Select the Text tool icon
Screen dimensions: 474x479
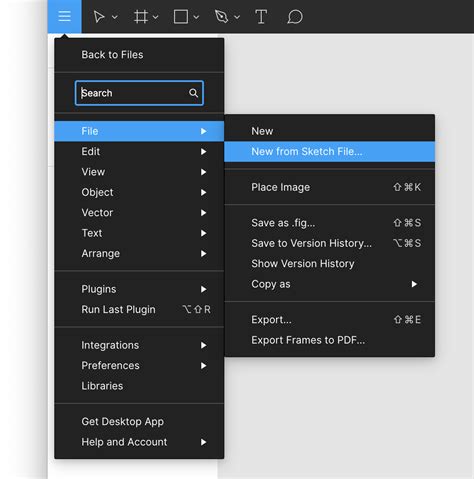[x=261, y=17]
